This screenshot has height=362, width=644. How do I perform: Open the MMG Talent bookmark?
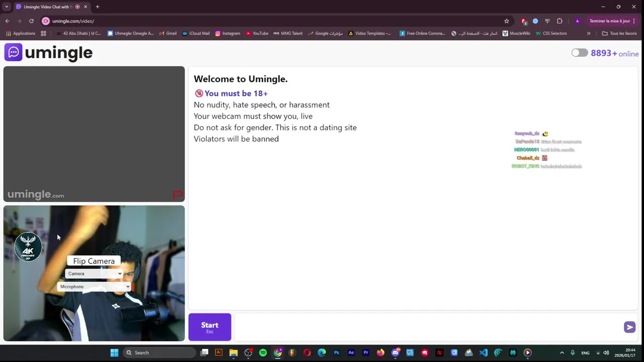pos(288,33)
